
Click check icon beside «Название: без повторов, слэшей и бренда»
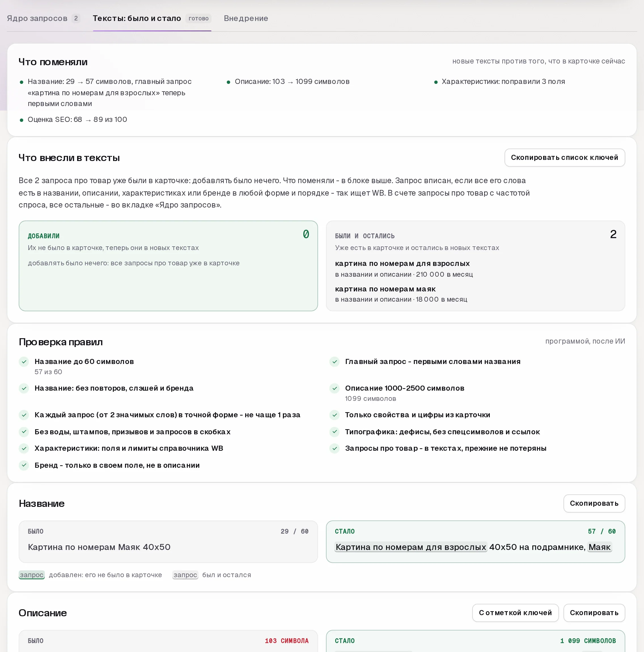coord(24,388)
